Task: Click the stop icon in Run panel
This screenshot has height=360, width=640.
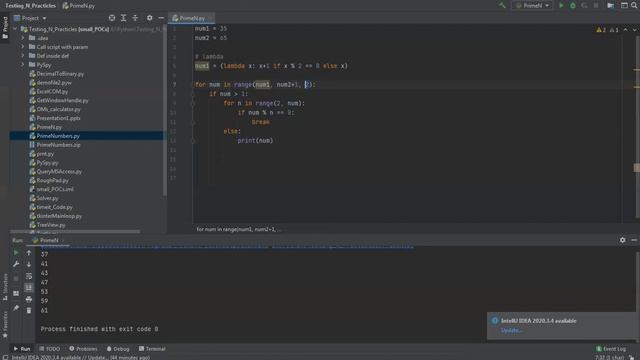Action: [x=16, y=279]
